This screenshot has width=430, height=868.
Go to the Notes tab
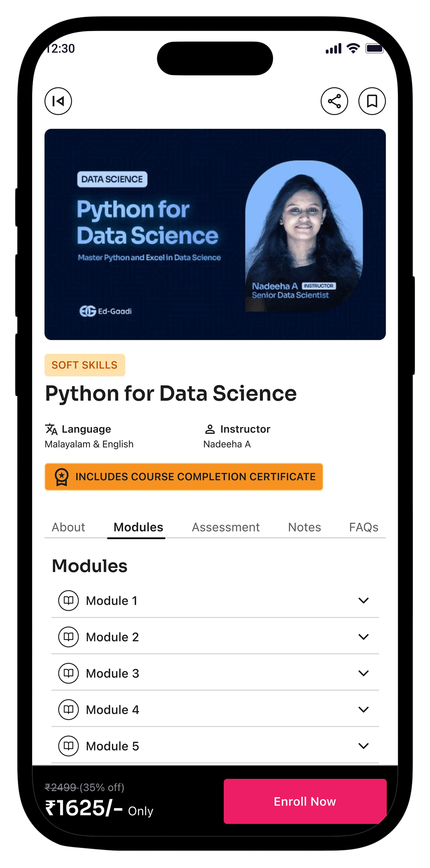tap(304, 527)
